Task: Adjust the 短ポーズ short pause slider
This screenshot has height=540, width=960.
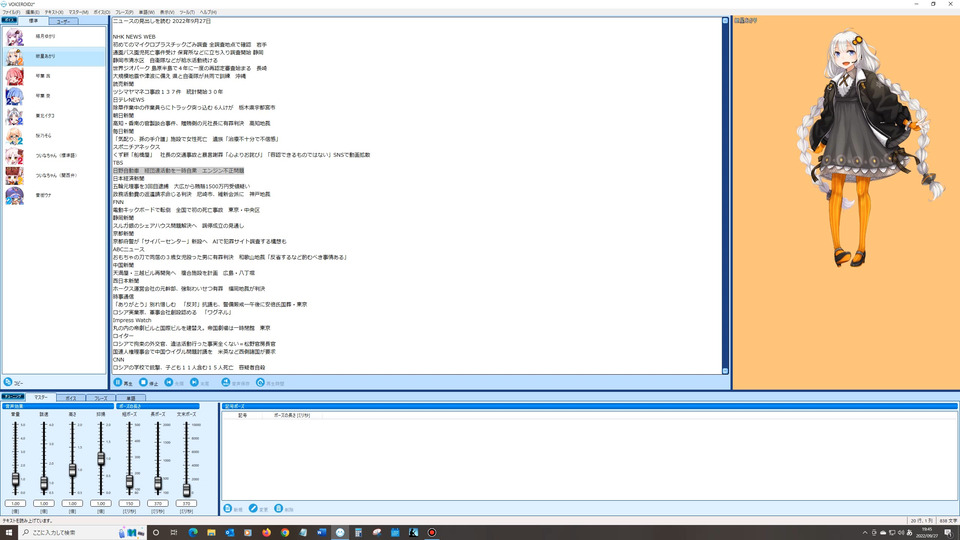Action: point(129,482)
